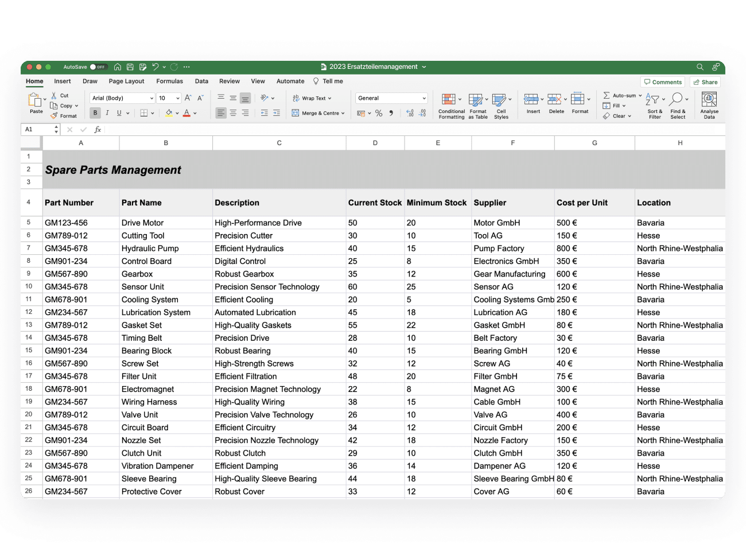Open the Page Layout tab

[x=126, y=81]
